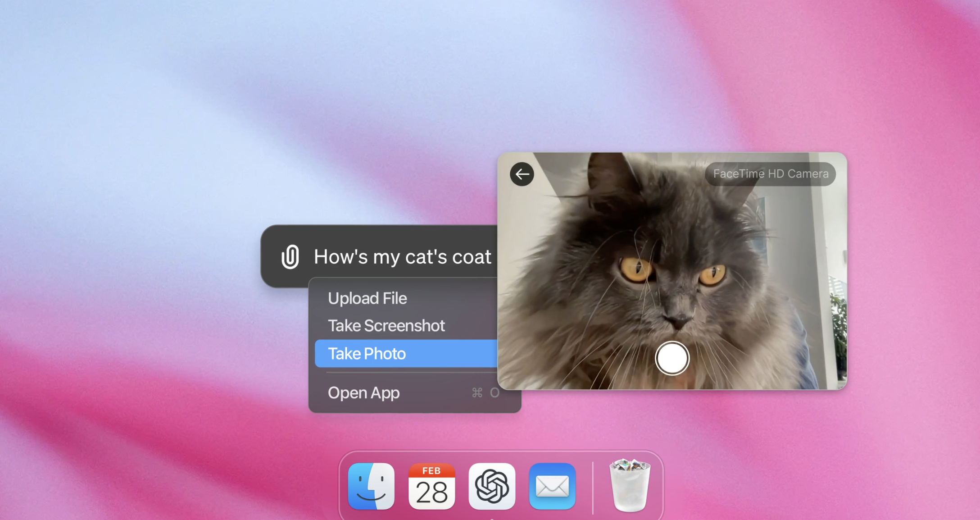Open the Trash in the dock
Image resolution: width=980 pixels, height=520 pixels.
(x=630, y=485)
